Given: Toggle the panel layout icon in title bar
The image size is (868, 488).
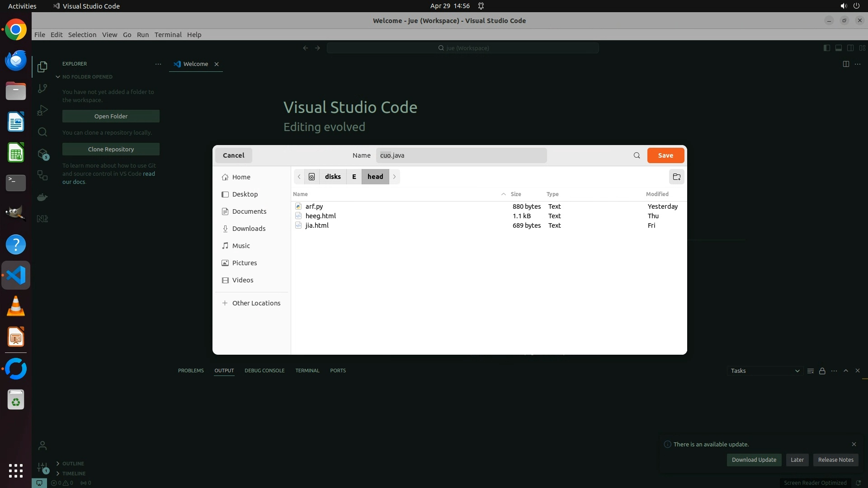Looking at the screenshot, I should pyautogui.click(x=838, y=48).
